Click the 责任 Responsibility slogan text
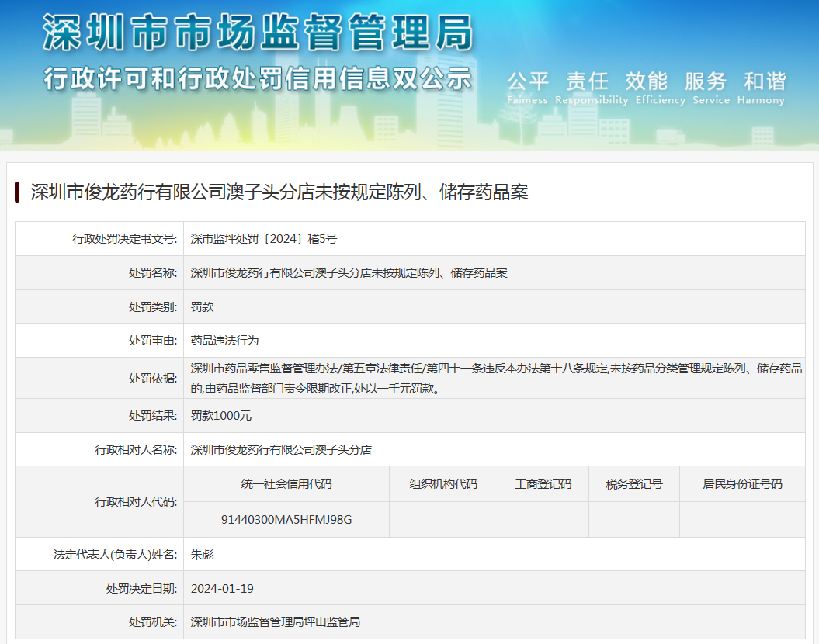The image size is (819, 644). [x=592, y=88]
